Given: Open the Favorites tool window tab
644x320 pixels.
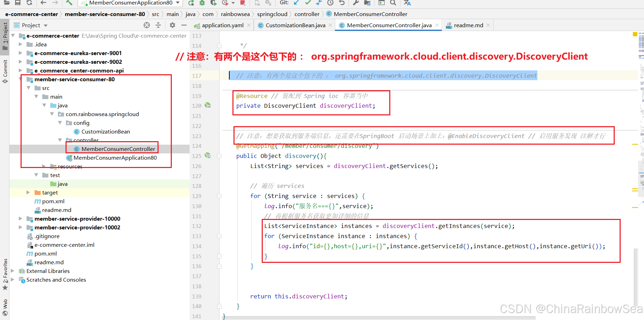Looking at the screenshot, I should [x=5, y=274].
